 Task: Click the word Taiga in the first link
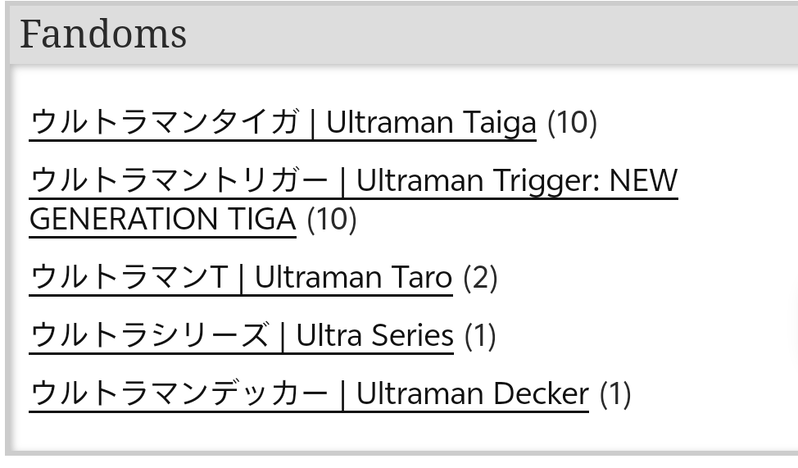(x=500, y=123)
